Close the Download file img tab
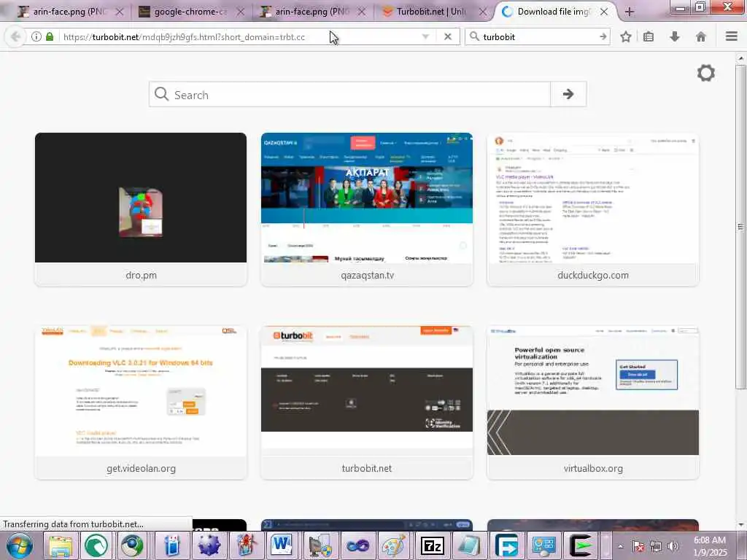Image resolution: width=747 pixels, height=560 pixels. pyautogui.click(x=603, y=12)
